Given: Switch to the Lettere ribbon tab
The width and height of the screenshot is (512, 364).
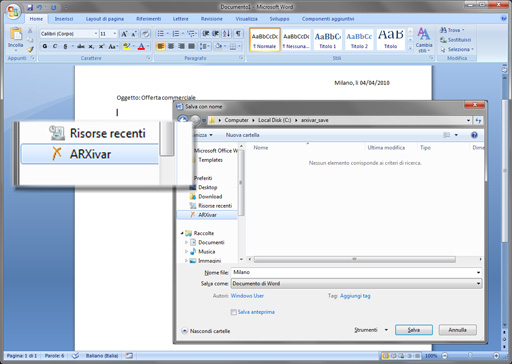Looking at the screenshot, I should (x=180, y=19).
